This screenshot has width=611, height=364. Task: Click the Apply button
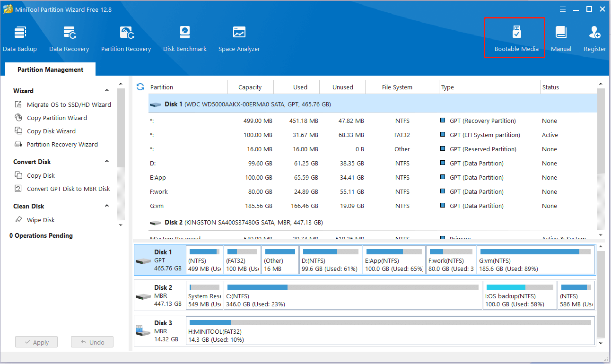(36, 342)
